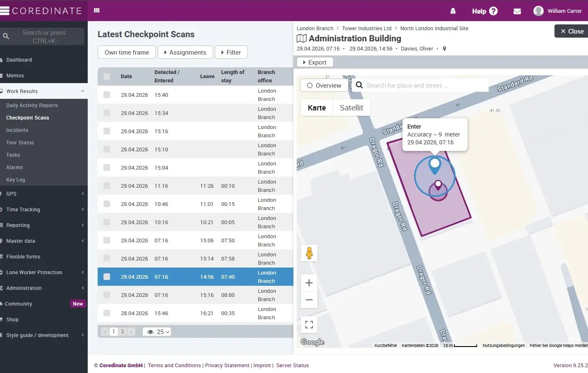Expand the Time Tracking menu section
588x373 pixels.
pyautogui.click(x=44, y=210)
